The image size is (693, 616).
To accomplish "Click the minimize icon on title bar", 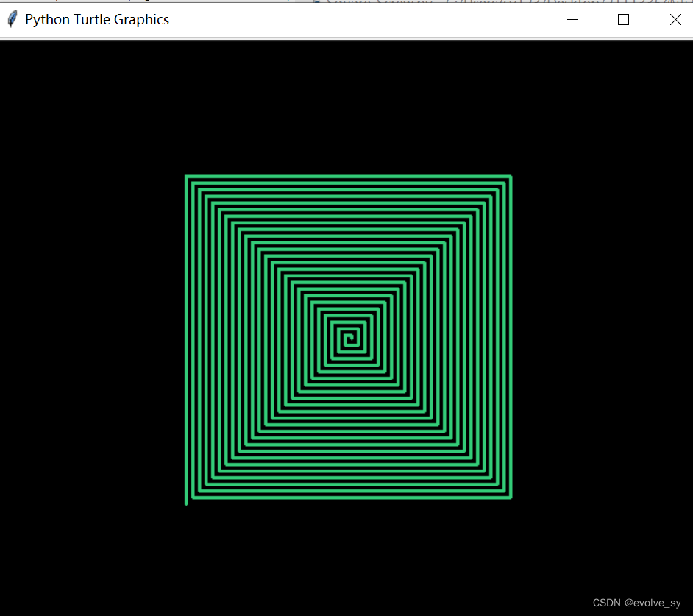I will coord(572,20).
